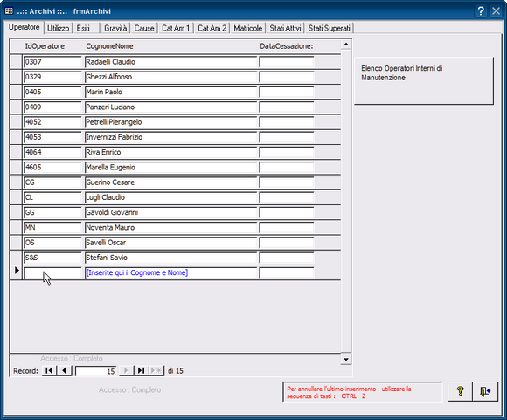Go to first record navigation button

point(49,370)
